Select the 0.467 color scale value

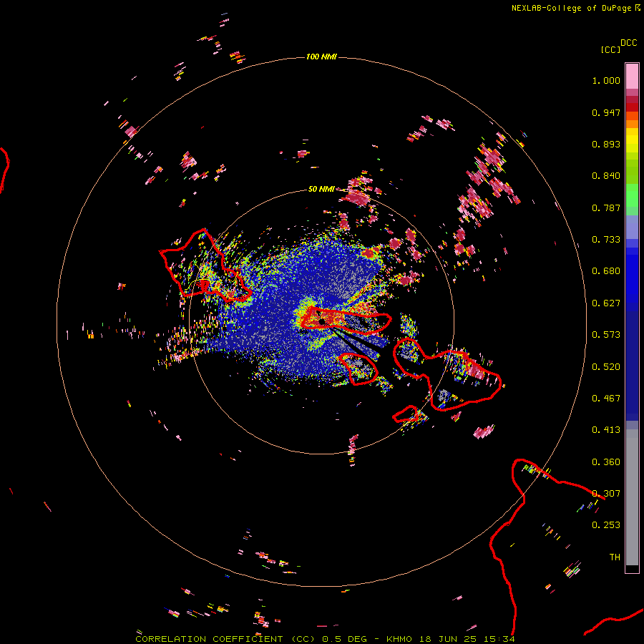click(606, 399)
